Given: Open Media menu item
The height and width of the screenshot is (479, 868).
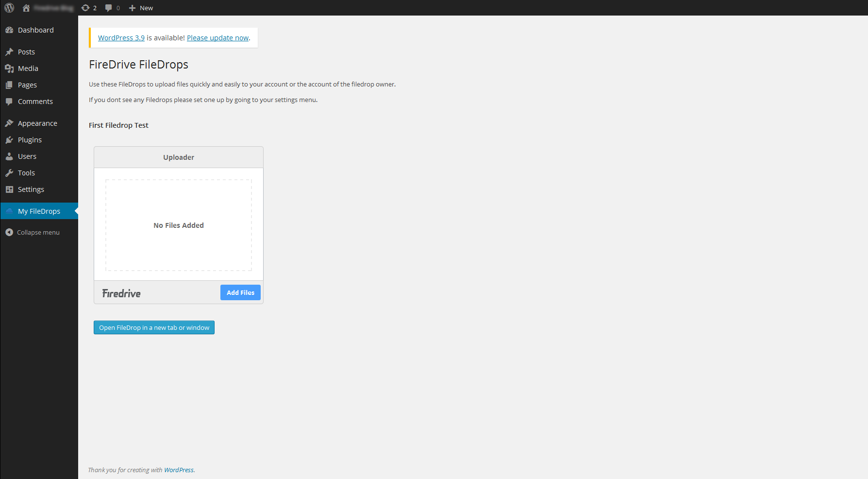Looking at the screenshot, I should pyautogui.click(x=39, y=68).
